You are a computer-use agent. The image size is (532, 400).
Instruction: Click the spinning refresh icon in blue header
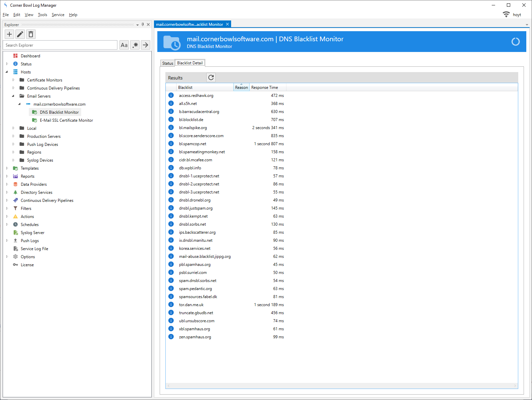click(x=516, y=42)
